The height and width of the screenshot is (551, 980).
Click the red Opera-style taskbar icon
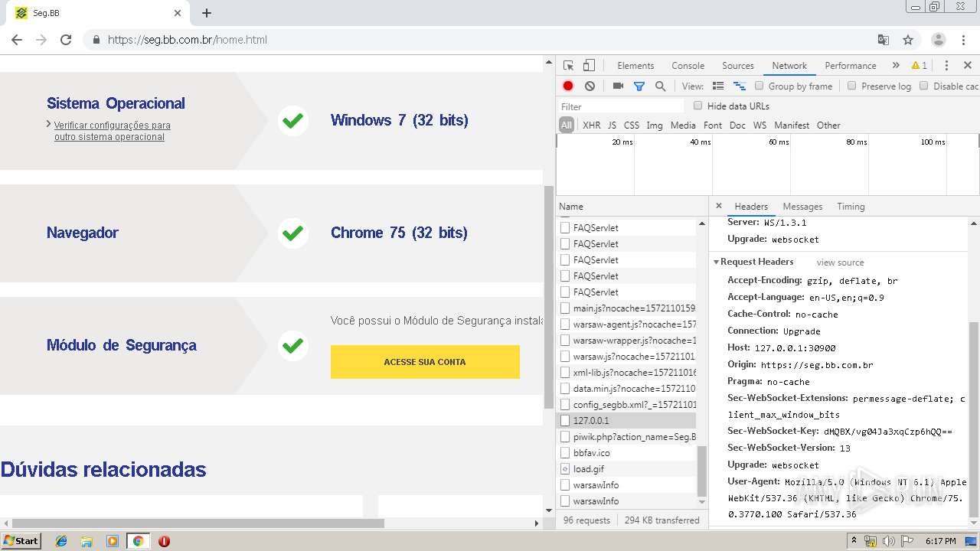(x=164, y=541)
